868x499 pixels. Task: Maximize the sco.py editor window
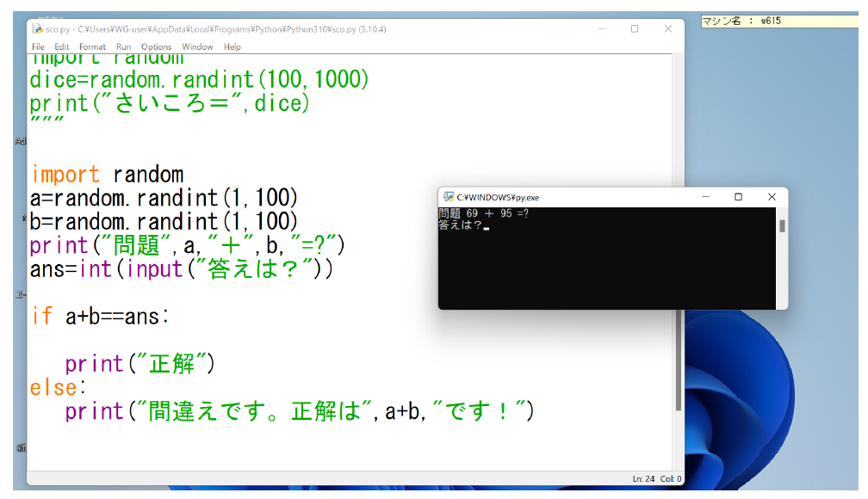(635, 28)
